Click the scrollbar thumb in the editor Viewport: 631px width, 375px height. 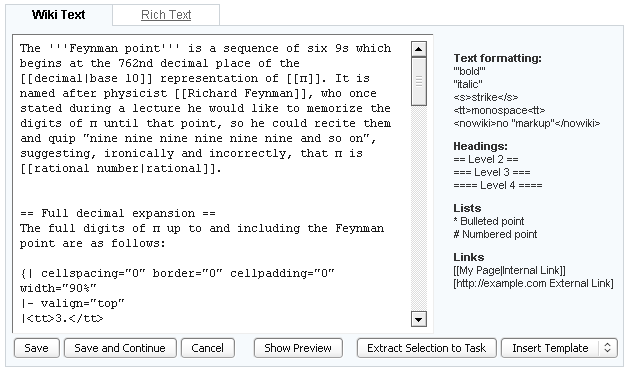(419, 82)
